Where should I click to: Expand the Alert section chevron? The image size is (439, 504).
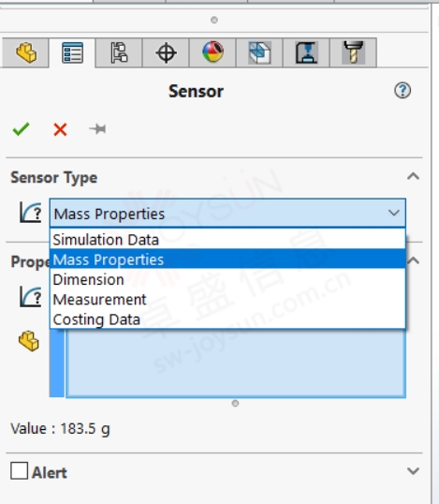coord(413,471)
